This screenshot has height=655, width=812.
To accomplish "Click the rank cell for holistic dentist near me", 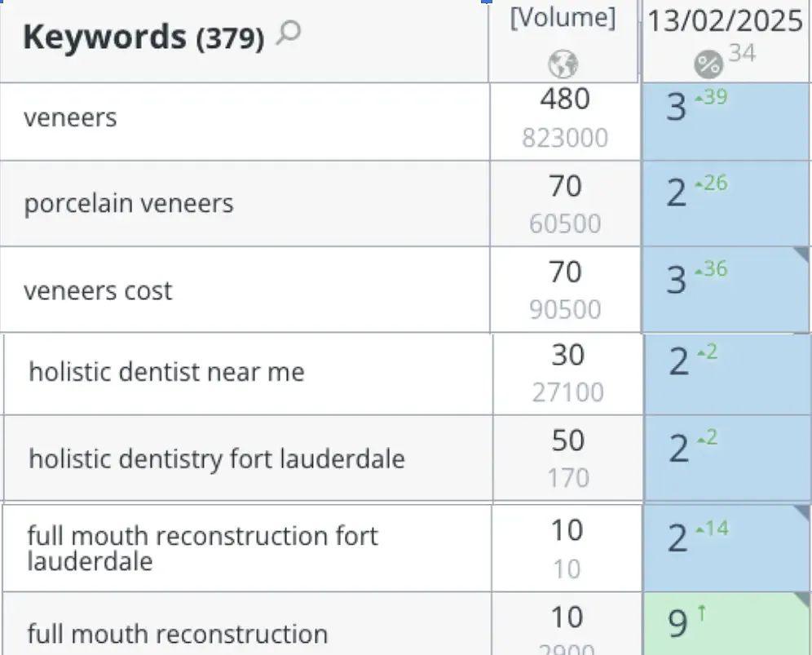I will tap(727, 373).
